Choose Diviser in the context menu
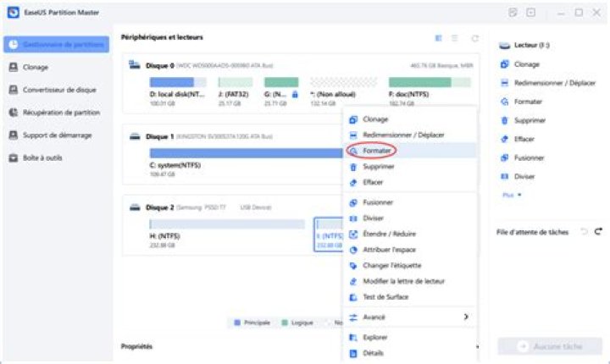610x364 pixels. click(409, 218)
